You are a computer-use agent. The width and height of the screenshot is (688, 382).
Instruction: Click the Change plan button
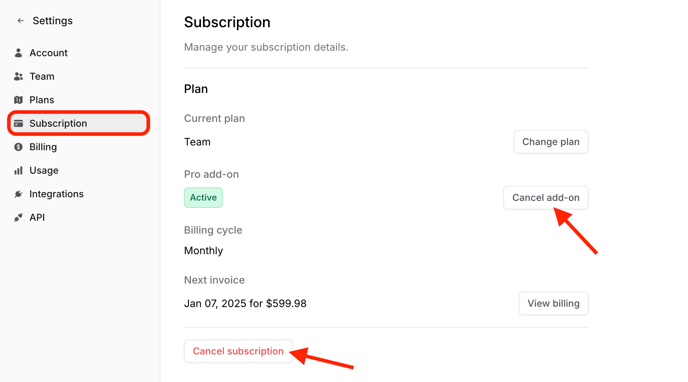pyautogui.click(x=551, y=142)
